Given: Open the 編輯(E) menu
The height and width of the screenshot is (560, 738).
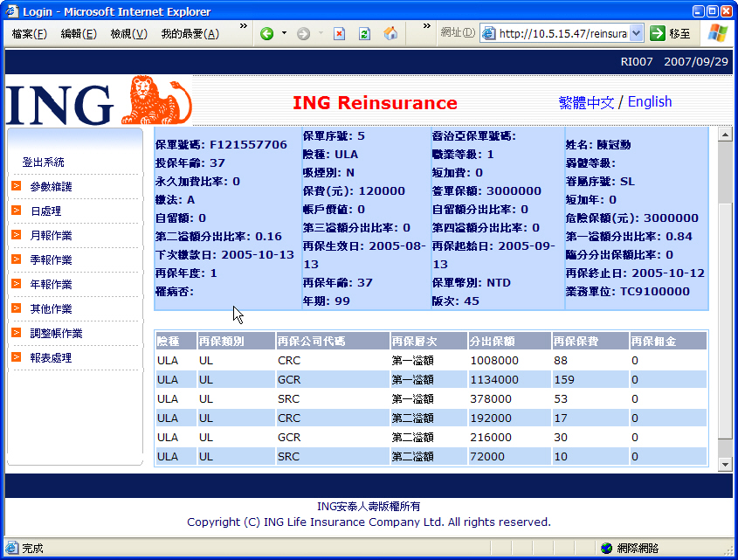Looking at the screenshot, I should pos(79,34).
